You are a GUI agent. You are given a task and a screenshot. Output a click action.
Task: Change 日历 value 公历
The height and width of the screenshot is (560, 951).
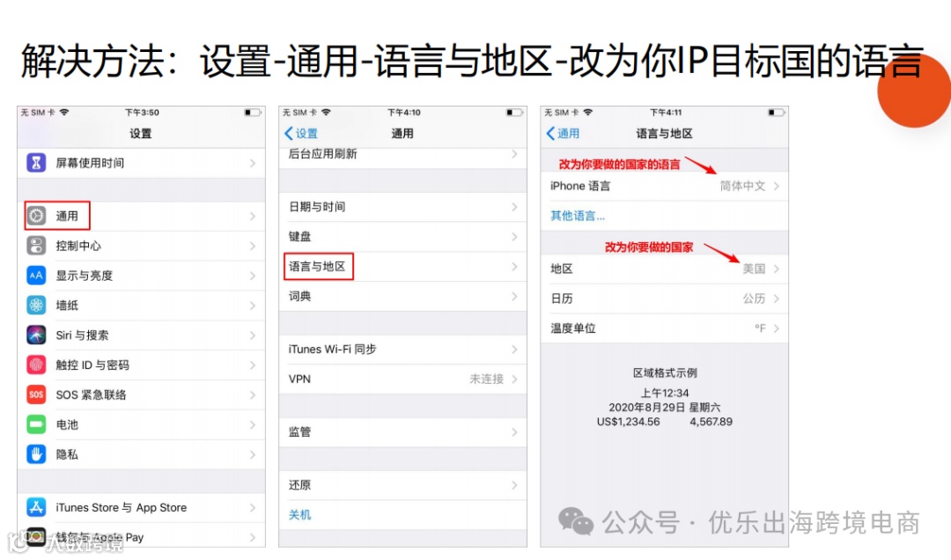tap(754, 298)
